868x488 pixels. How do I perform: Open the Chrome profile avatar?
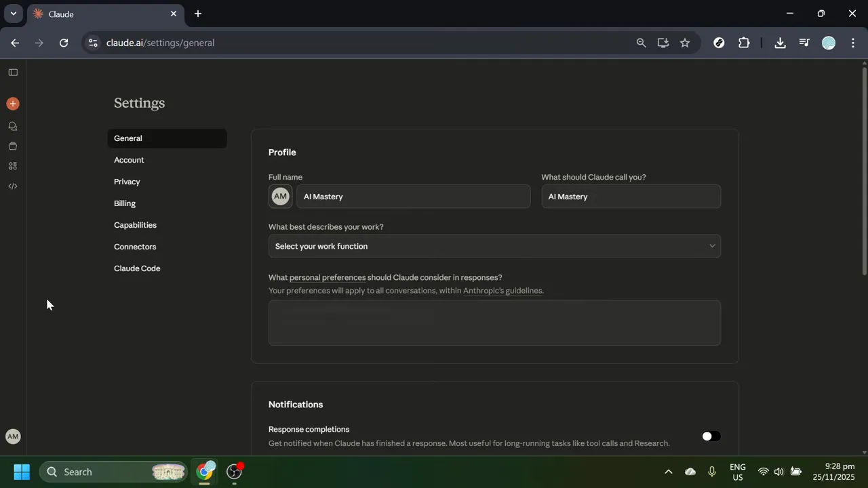(829, 43)
